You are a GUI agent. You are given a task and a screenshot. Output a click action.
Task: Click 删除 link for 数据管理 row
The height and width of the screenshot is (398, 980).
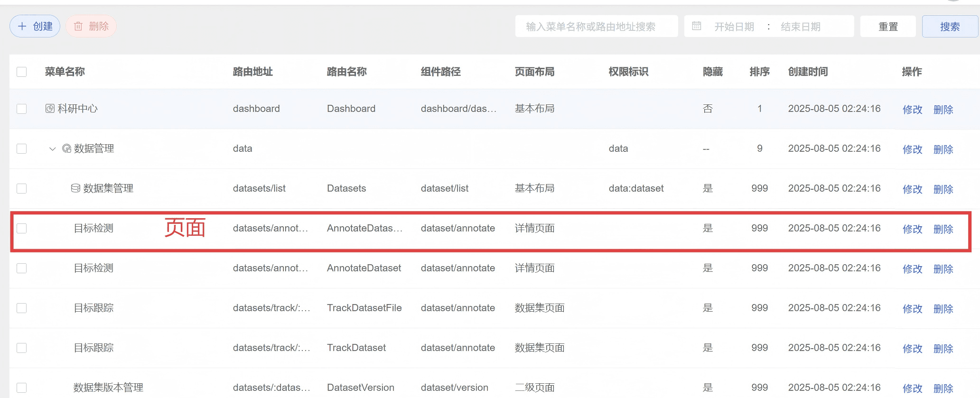943,149
